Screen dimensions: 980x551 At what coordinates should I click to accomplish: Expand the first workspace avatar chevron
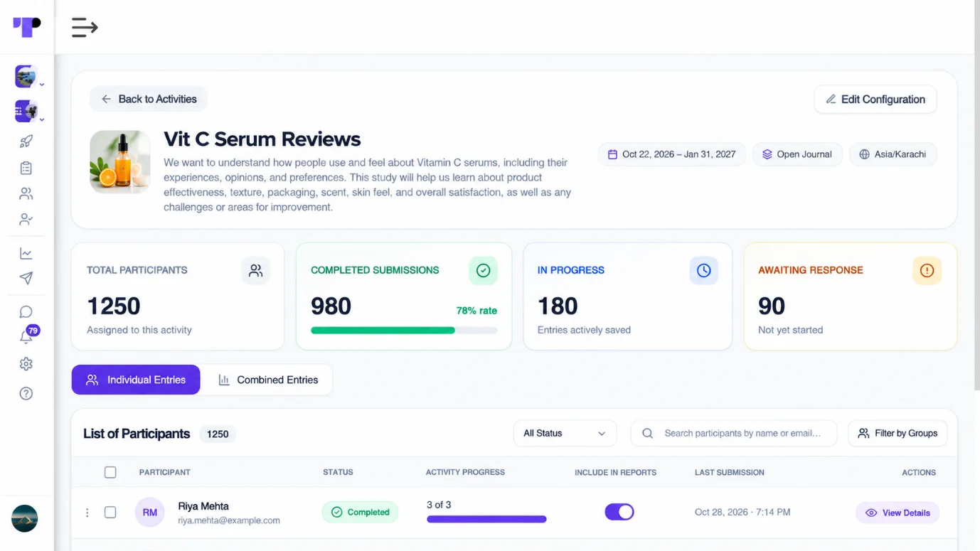42,85
